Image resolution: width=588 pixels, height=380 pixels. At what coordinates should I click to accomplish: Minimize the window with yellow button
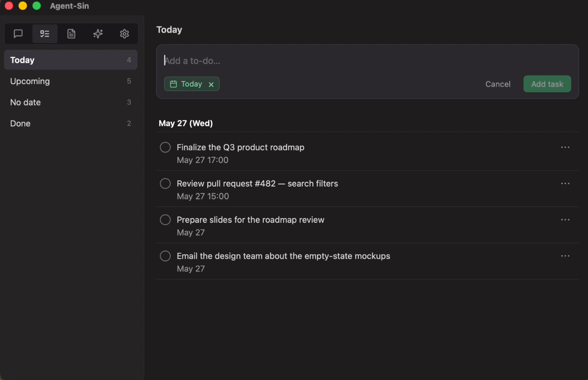(23, 6)
